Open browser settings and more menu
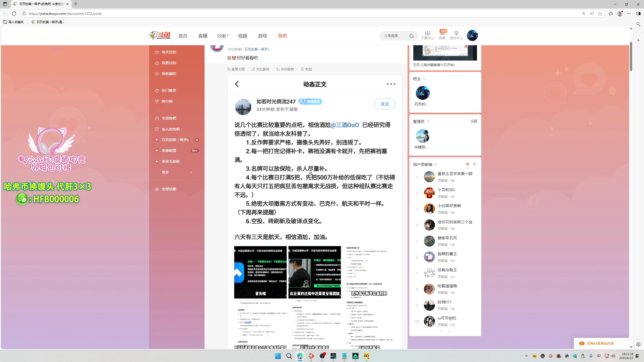 629,14
